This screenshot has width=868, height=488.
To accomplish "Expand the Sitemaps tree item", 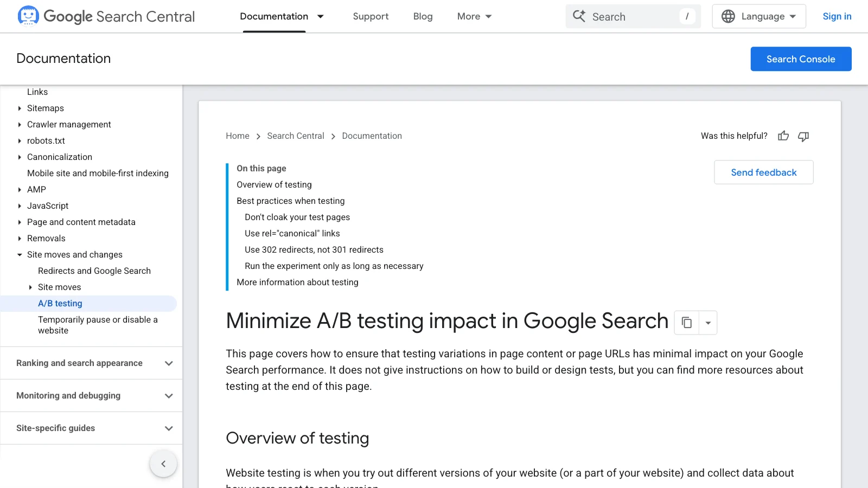I will pos(20,108).
